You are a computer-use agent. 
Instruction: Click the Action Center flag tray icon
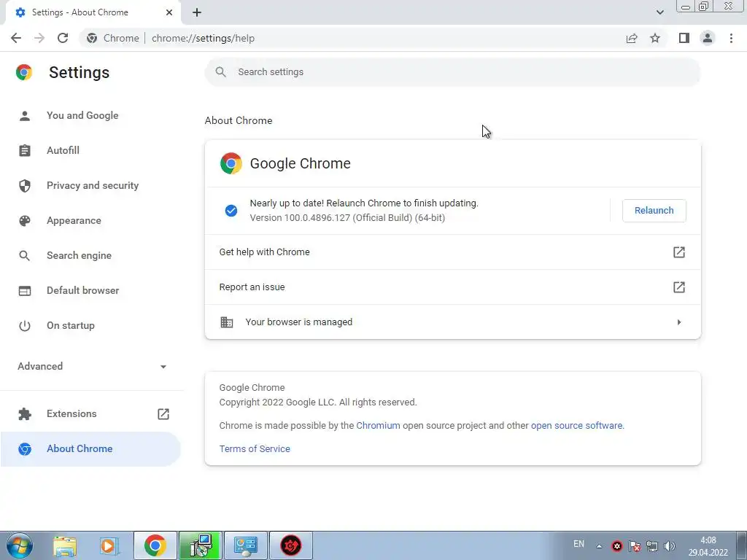[x=635, y=546]
